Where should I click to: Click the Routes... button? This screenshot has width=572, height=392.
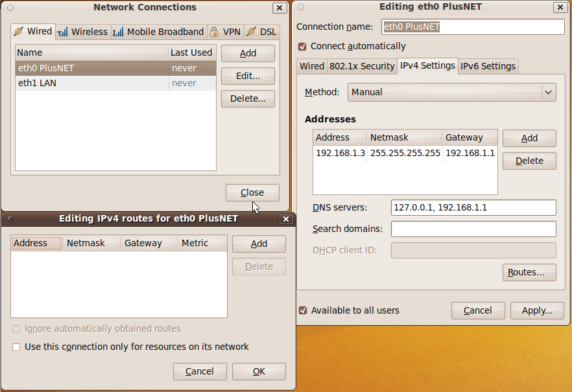pos(529,273)
